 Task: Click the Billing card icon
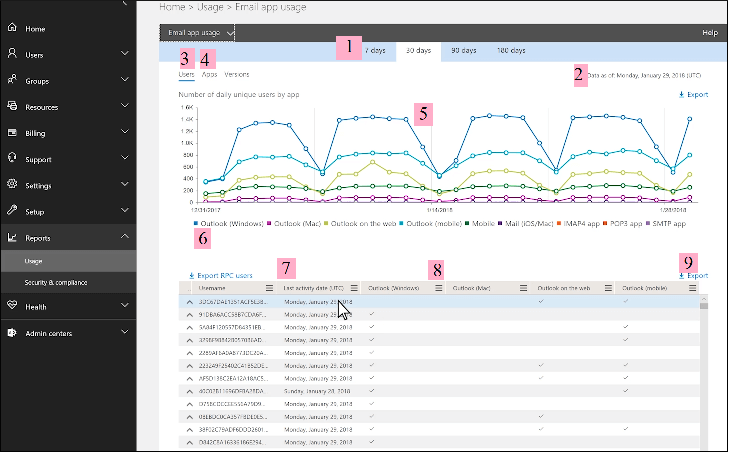pos(12,132)
